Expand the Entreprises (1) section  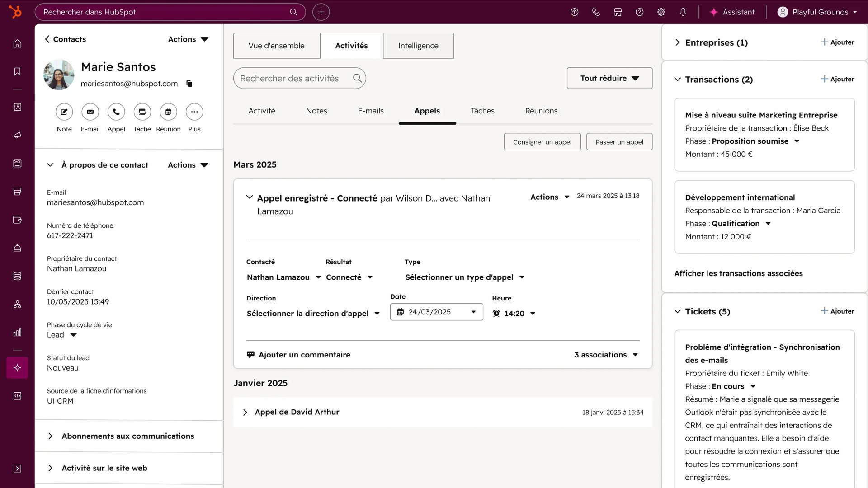(677, 42)
